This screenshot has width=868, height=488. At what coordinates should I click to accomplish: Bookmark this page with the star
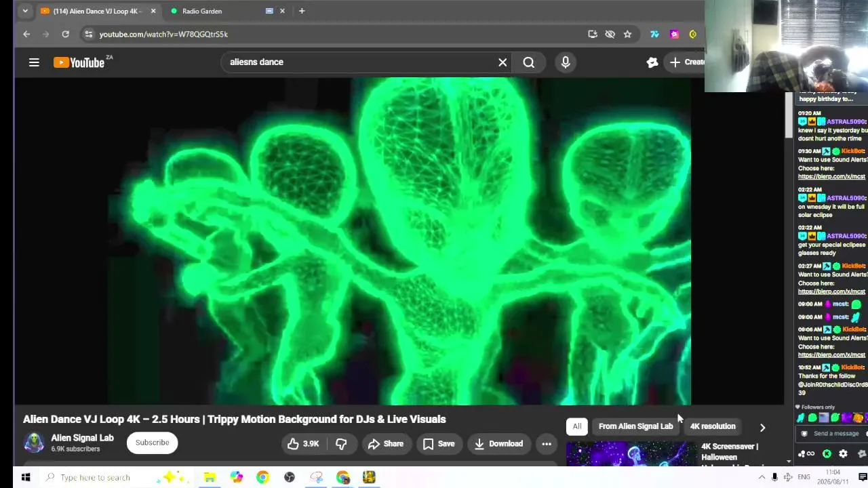(628, 34)
